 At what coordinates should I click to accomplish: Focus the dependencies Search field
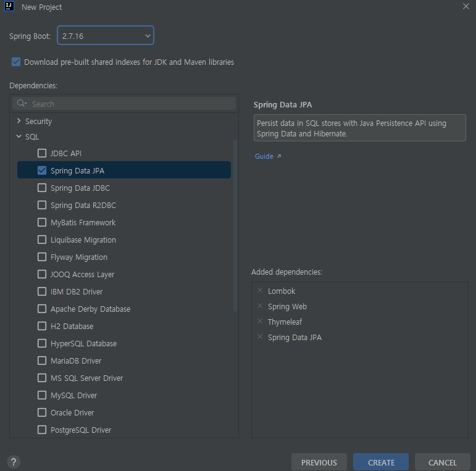[124, 104]
